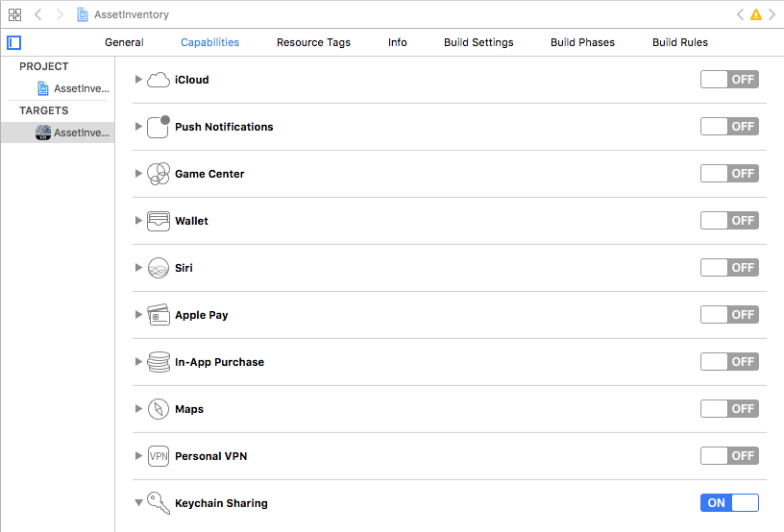Enable the Wallet switch

coord(729,220)
